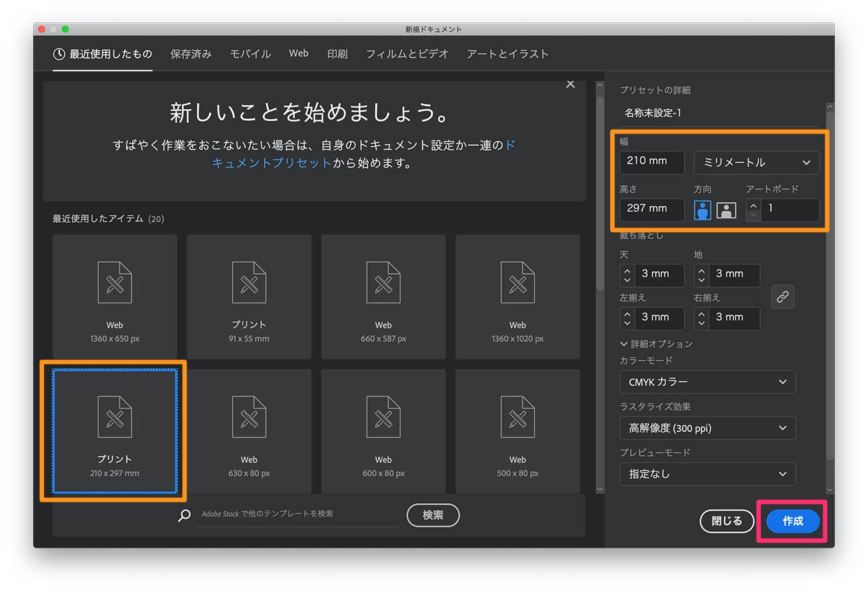Choose portrait orientation icon
868x592 pixels.
pyautogui.click(x=703, y=210)
